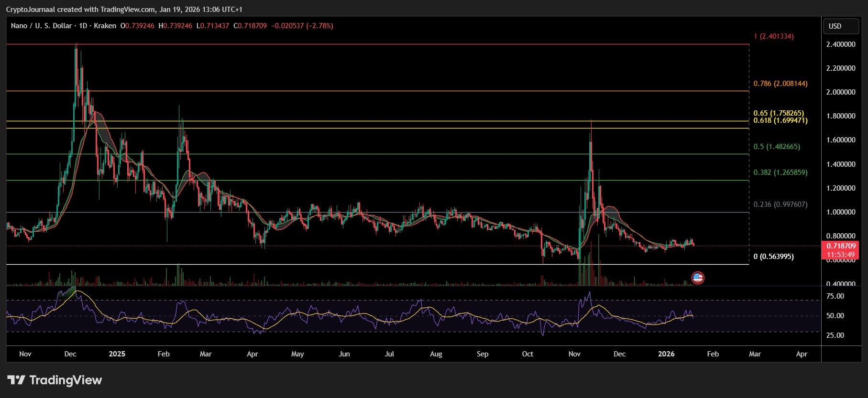Click the 2.400000 price scale label

840,44
